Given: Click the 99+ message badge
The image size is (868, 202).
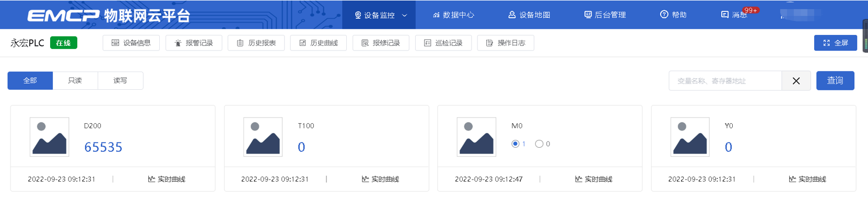Looking at the screenshot, I should coord(751,10).
